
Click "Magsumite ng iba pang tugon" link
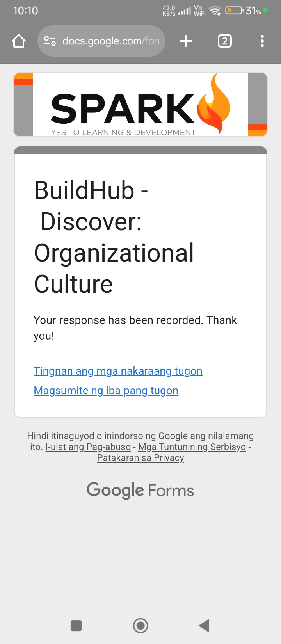[106, 390]
